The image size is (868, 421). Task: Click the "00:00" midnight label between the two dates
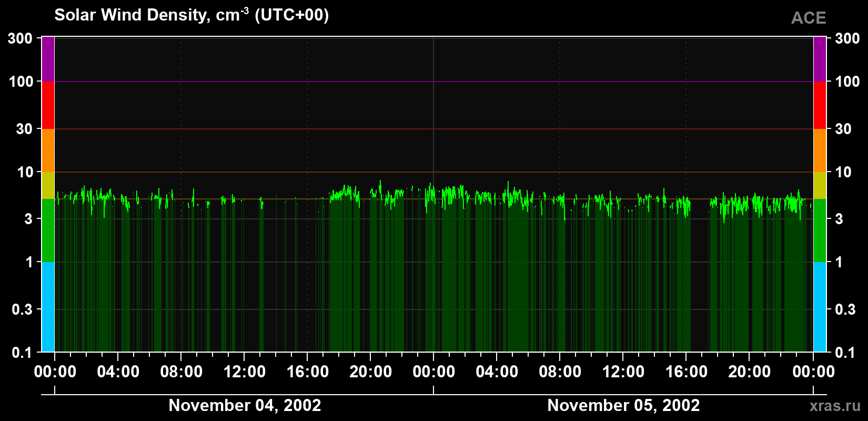pos(434,372)
